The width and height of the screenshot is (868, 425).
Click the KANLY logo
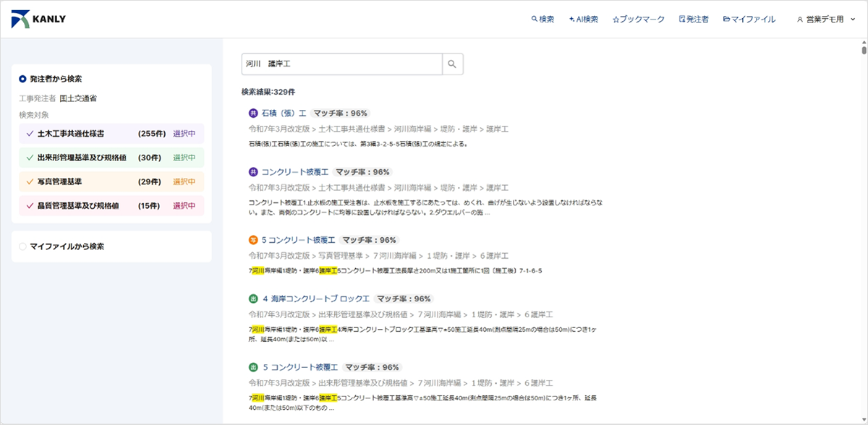click(x=39, y=20)
